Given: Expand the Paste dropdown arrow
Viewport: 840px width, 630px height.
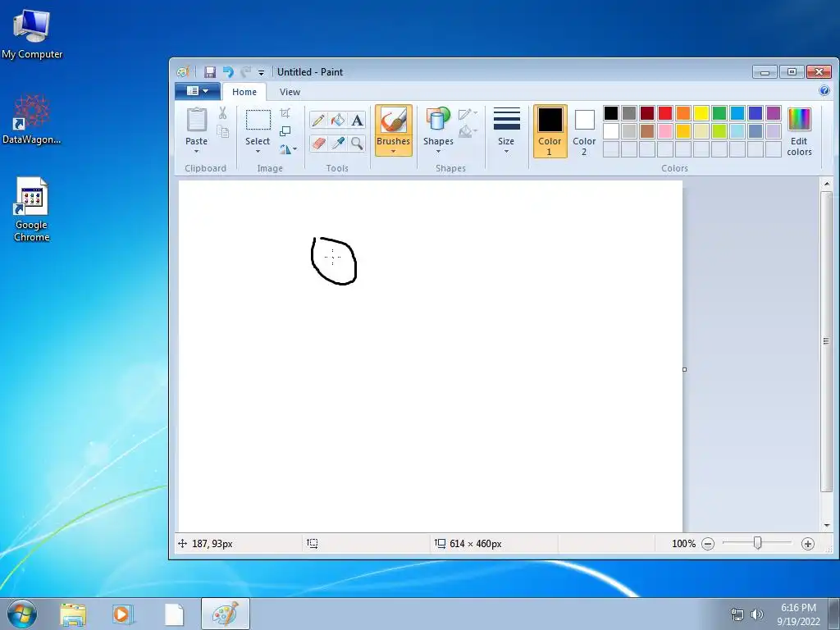Looking at the screenshot, I should (197, 152).
